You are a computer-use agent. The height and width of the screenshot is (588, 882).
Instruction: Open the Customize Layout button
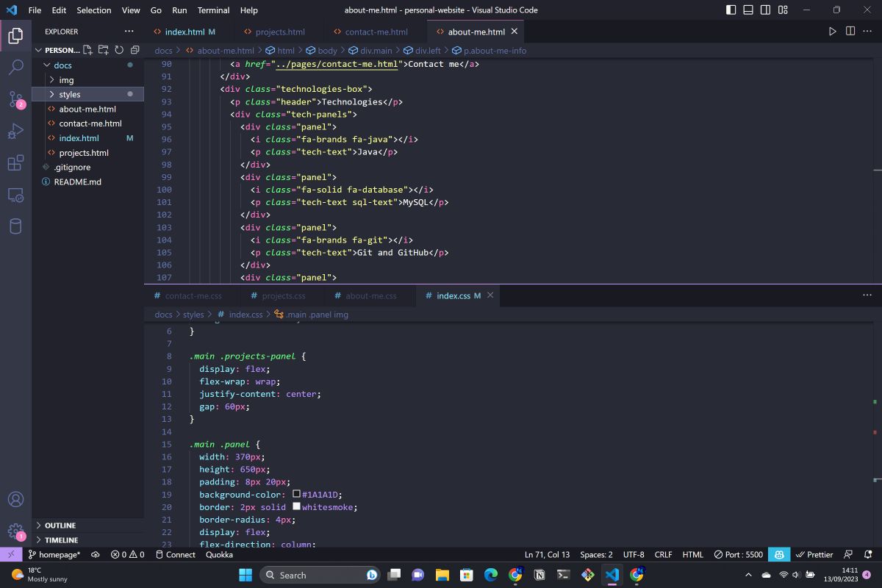[783, 10]
